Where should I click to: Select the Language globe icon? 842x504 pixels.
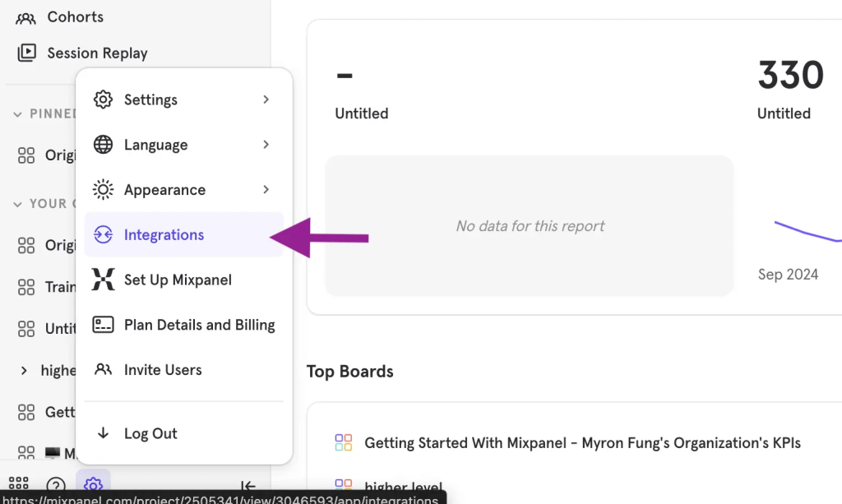pos(103,145)
